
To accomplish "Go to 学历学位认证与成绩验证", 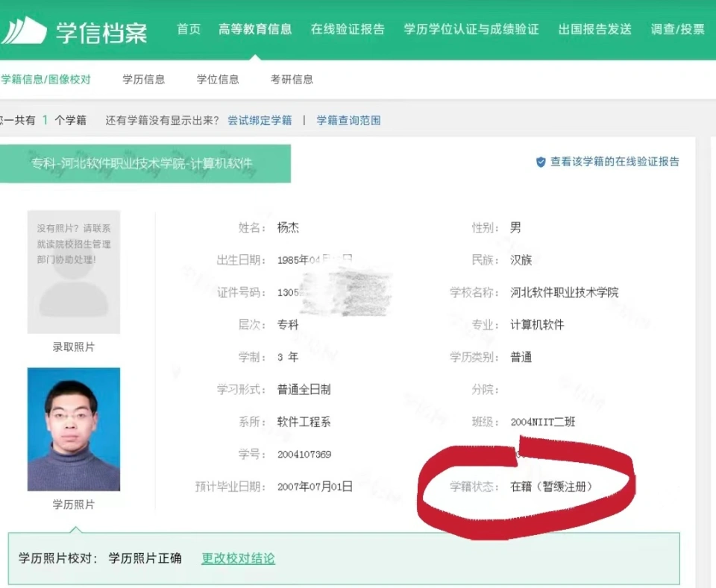I will click(471, 29).
